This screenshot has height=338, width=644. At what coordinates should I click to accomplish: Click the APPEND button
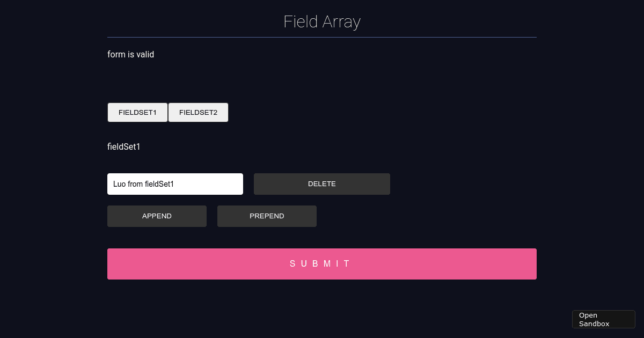click(x=157, y=216)
